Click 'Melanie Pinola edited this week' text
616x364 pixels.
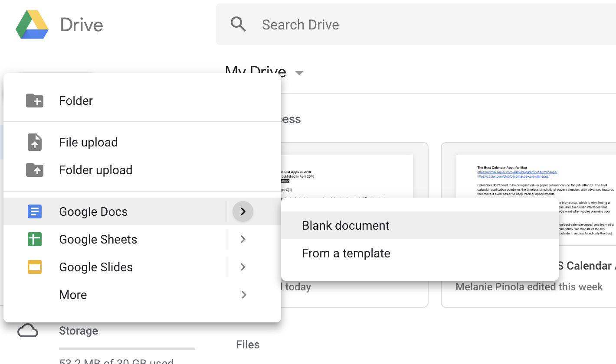pyautogui.click(x=529, y=287)
